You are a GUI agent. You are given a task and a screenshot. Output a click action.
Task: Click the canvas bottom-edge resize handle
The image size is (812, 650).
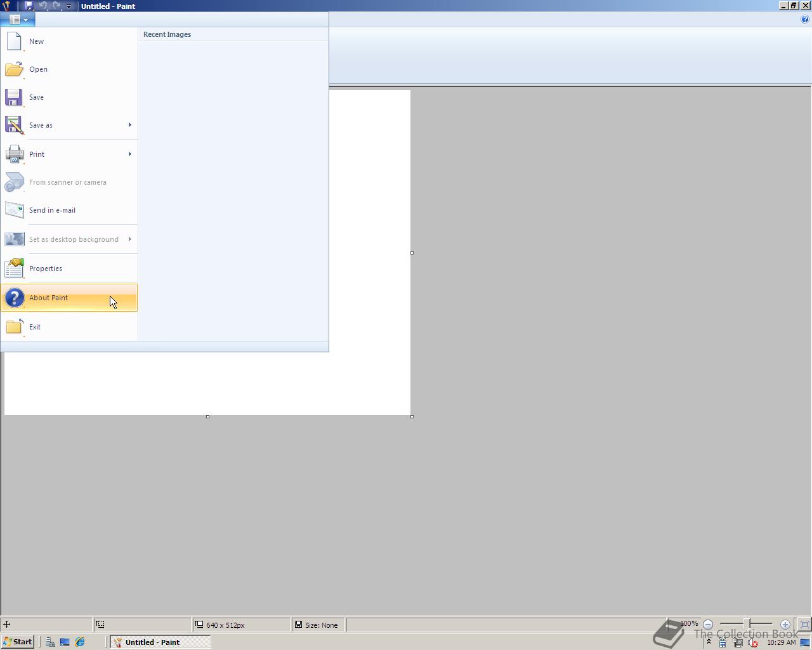(x=207, y=416)
